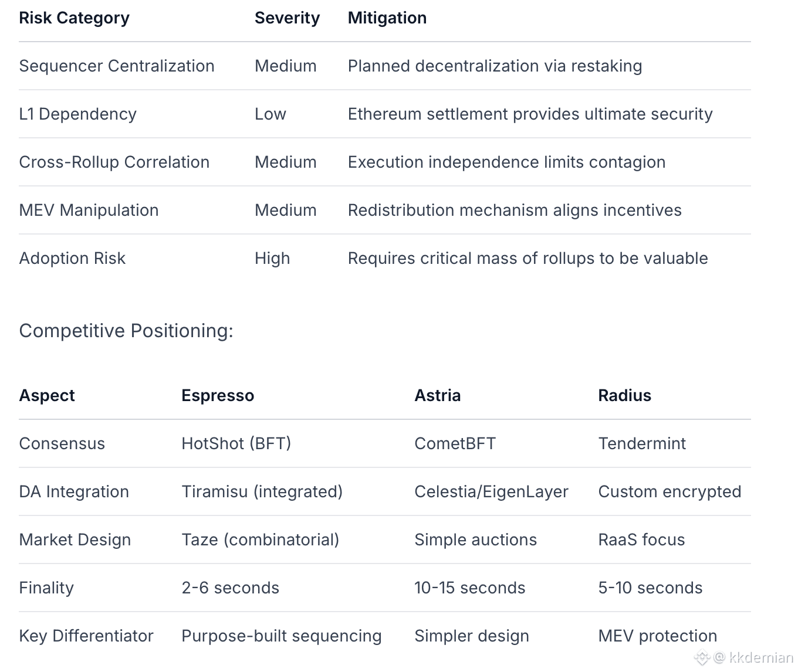Click the Mitigation column header

[387, 18]
